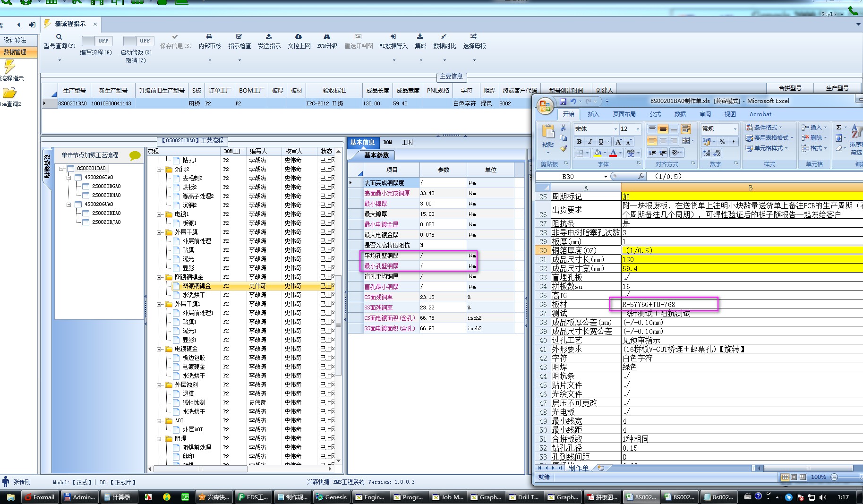Switch to the BOM tab
Image resolution: width=863 pixels, height=504 pixels.
387,142
